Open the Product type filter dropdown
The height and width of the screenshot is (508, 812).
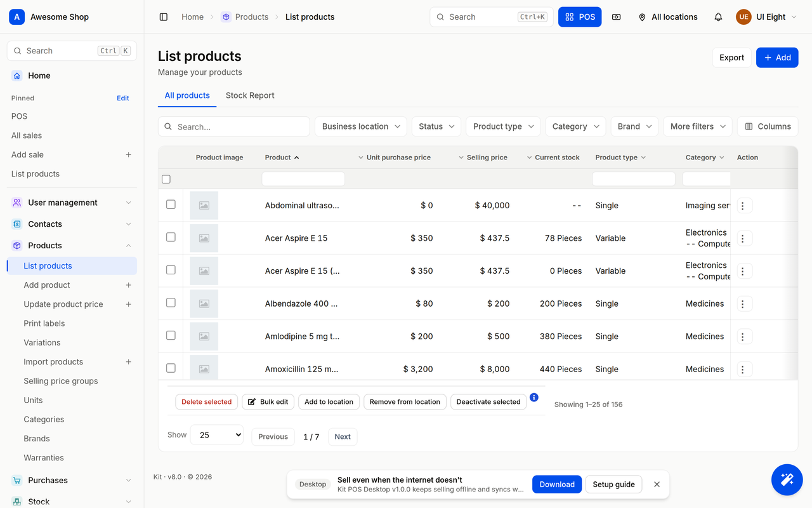(x=503, y=126)
